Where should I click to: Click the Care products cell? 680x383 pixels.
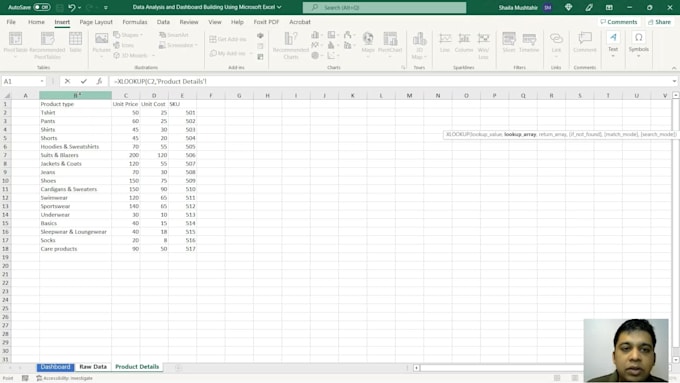coord(75,249)
